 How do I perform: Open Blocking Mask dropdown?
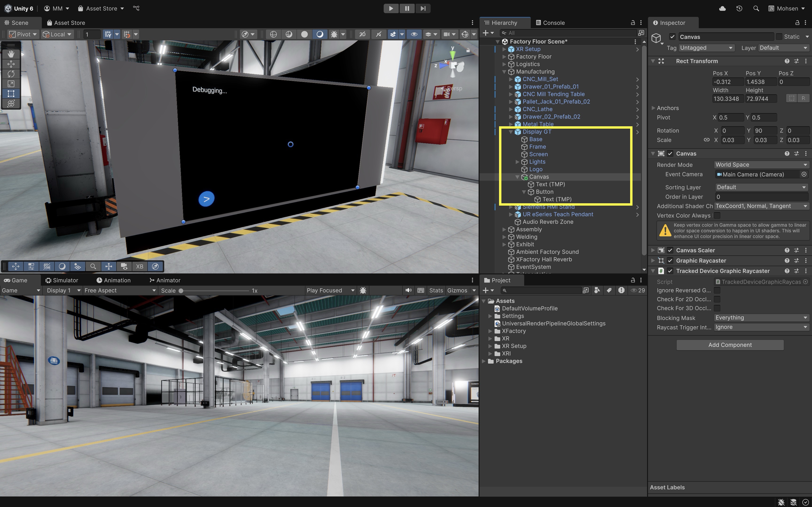coord(761,318)
